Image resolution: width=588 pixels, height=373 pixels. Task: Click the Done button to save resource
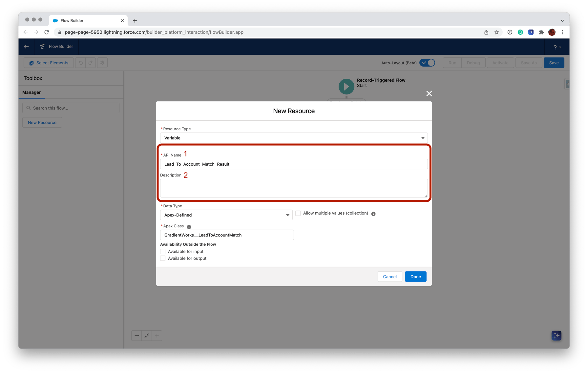[415, 277]
